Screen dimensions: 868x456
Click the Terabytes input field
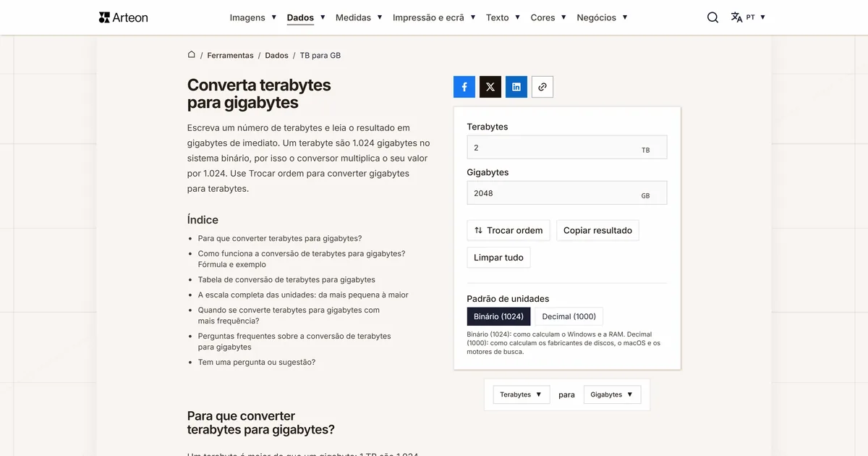coord(567,147)
